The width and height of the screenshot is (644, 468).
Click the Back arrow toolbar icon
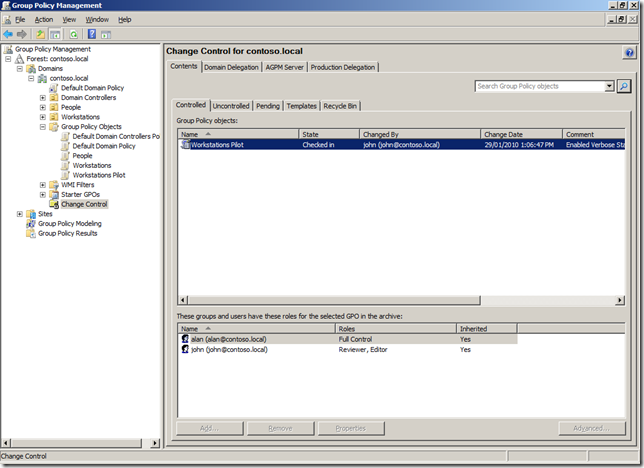point(9,34)
